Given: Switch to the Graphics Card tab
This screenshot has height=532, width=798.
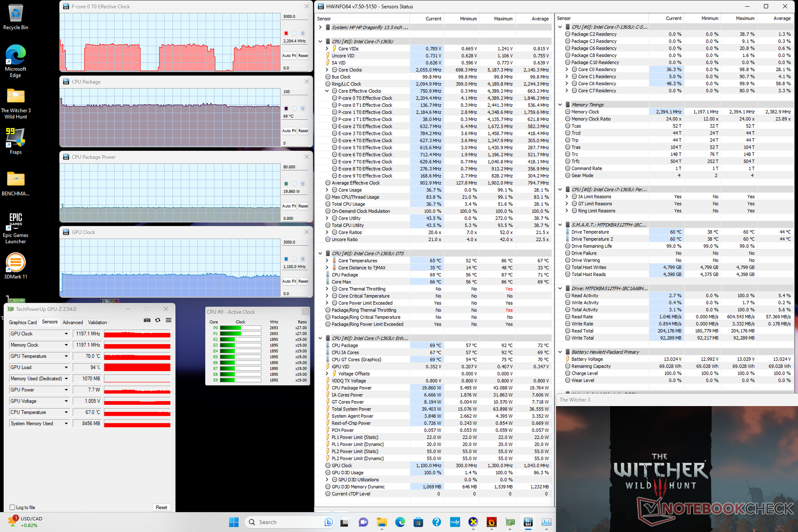Looking at the screenshot, I should pos(23,322).
